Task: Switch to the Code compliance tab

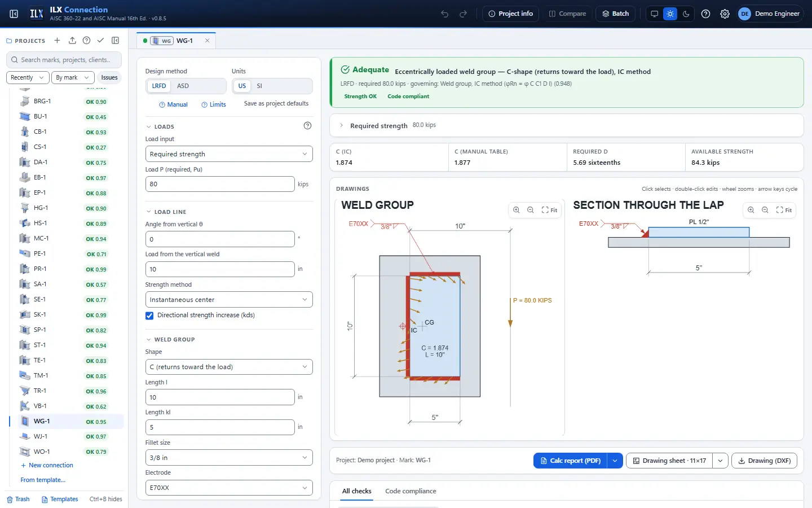Action: click(x=411, y=491)
